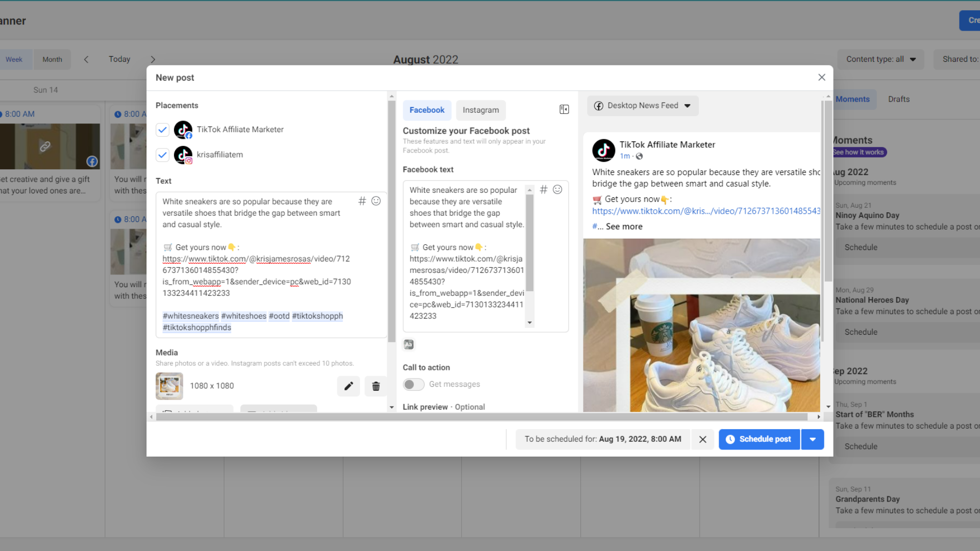Screen dimensions: 980x551
Task: Edit the 1080 x 1080 media with pencil icon
Action: click(349, 386)
